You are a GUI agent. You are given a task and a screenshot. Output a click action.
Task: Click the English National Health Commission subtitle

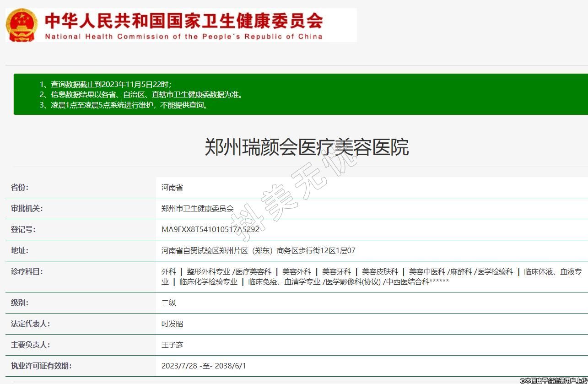(183, 37)
